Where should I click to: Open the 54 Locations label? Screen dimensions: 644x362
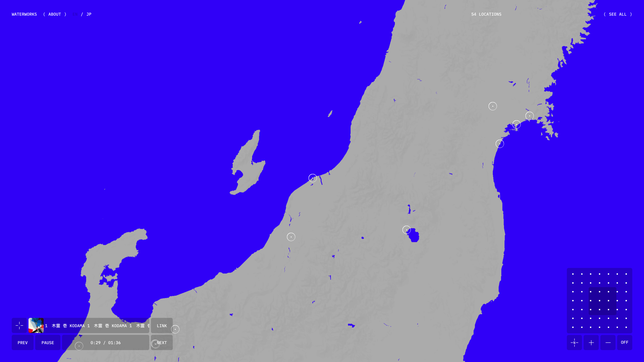(x=486, y=14)
